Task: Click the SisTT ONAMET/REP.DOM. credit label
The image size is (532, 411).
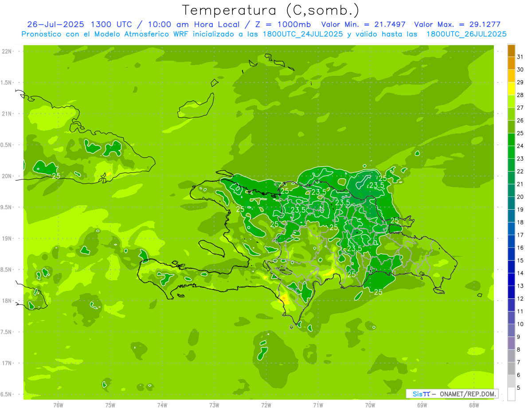Action: [452, 394]
